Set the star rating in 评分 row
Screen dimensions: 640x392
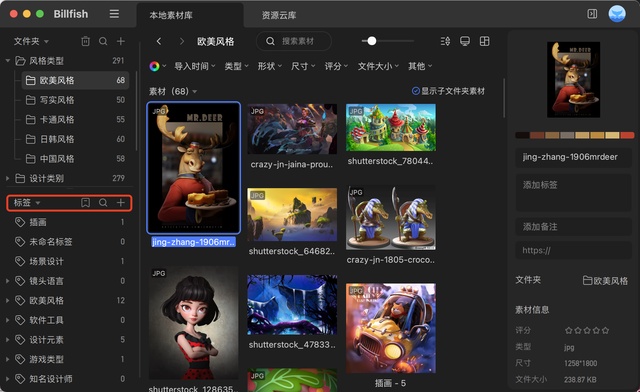click(x=587, y=330)
